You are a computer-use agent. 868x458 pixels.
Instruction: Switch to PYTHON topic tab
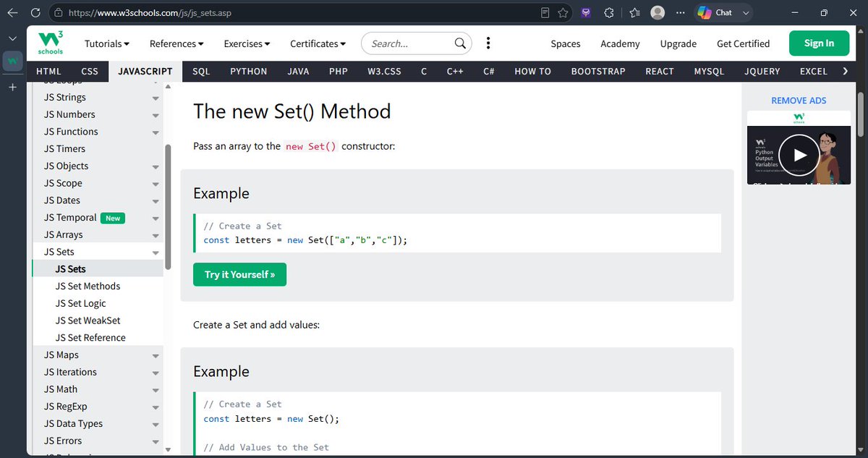[249, 71]
